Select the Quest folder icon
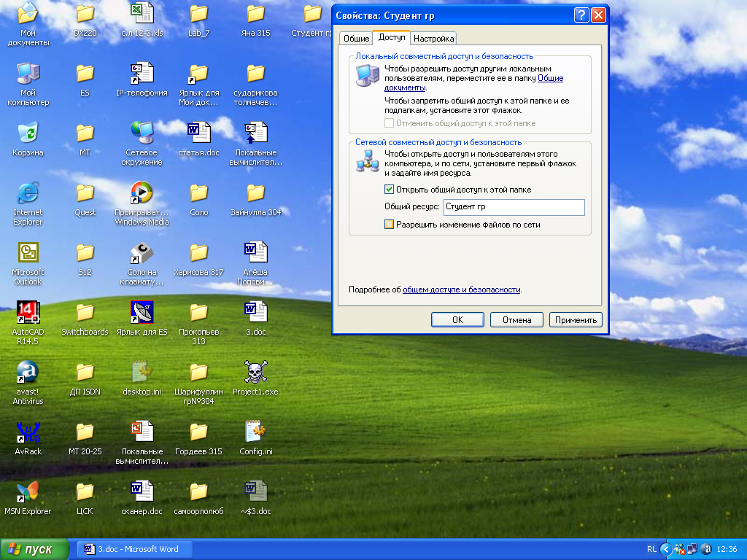The width and height of the screenshot is (747, 560). click(x=85, y=192)
